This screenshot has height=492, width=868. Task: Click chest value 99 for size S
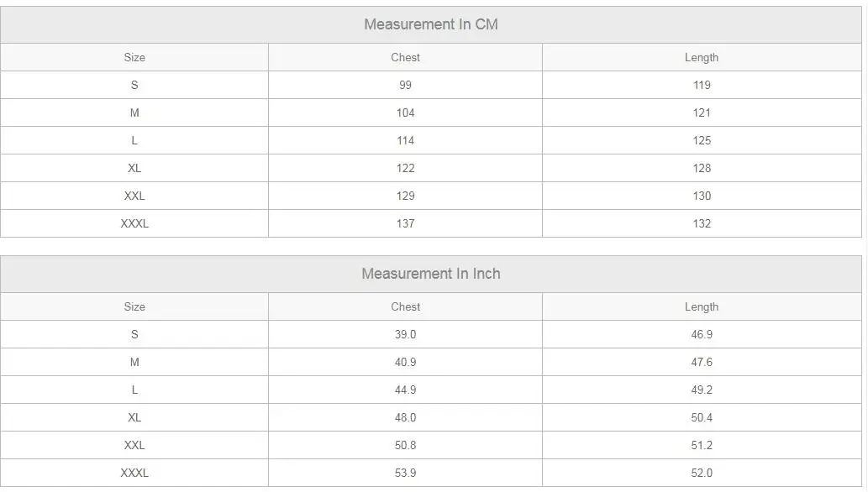[405, 85]
